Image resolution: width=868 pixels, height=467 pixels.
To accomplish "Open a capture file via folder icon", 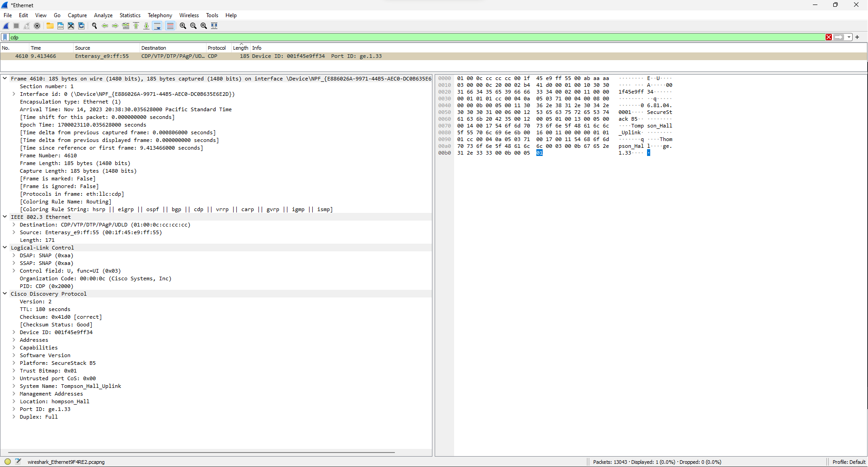I will click(x=50, y=26).
